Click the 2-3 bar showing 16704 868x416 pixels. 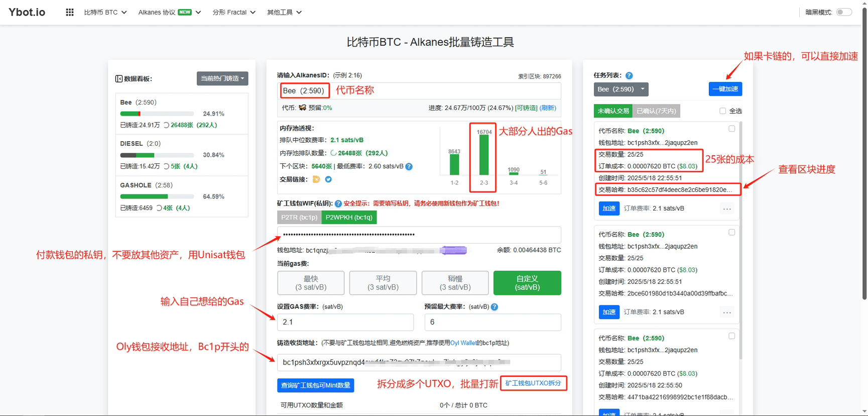pos(484,155)
